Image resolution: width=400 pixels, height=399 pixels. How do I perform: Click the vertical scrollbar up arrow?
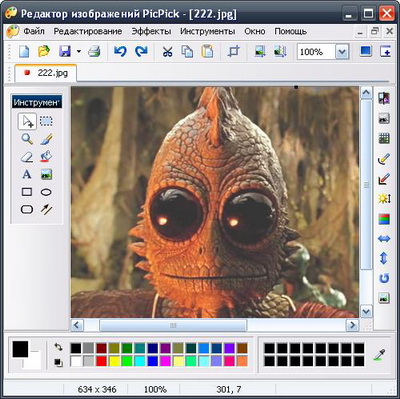[x=366, y=93]
